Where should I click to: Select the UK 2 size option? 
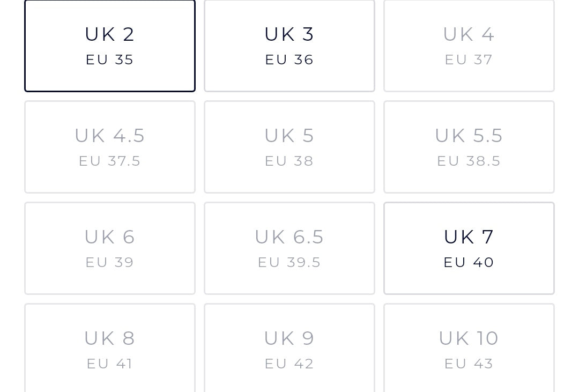click(110, 46)
